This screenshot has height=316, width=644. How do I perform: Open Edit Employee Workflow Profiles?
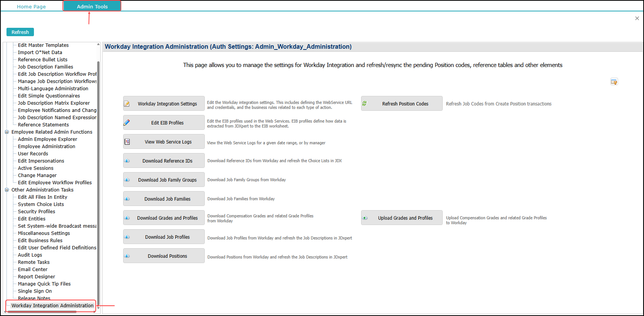click(55, 183)
